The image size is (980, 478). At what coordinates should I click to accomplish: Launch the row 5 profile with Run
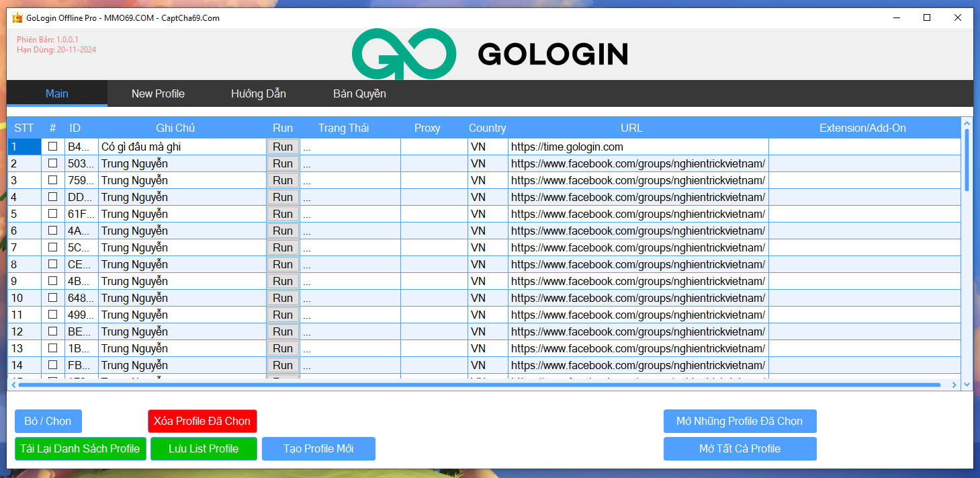(x=283, y=214)
